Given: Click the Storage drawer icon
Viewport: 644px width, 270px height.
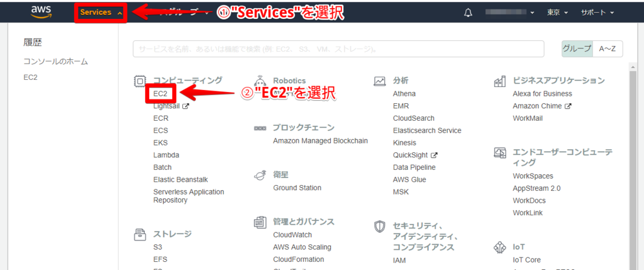Looking at the screenshot, I should coord(140,235).
